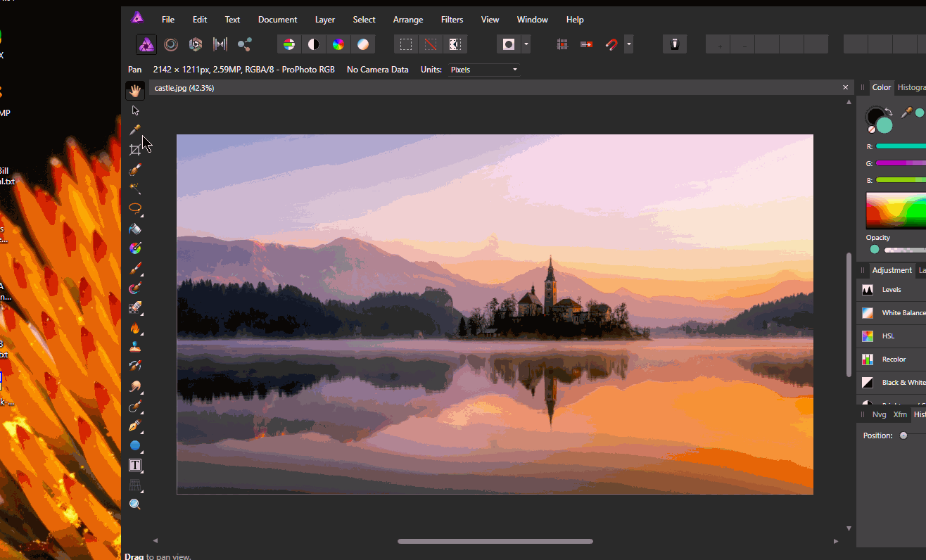This screenshot has width=926, height=560.
Task: Select the Zoom tool
Action: tap(135, 504)
